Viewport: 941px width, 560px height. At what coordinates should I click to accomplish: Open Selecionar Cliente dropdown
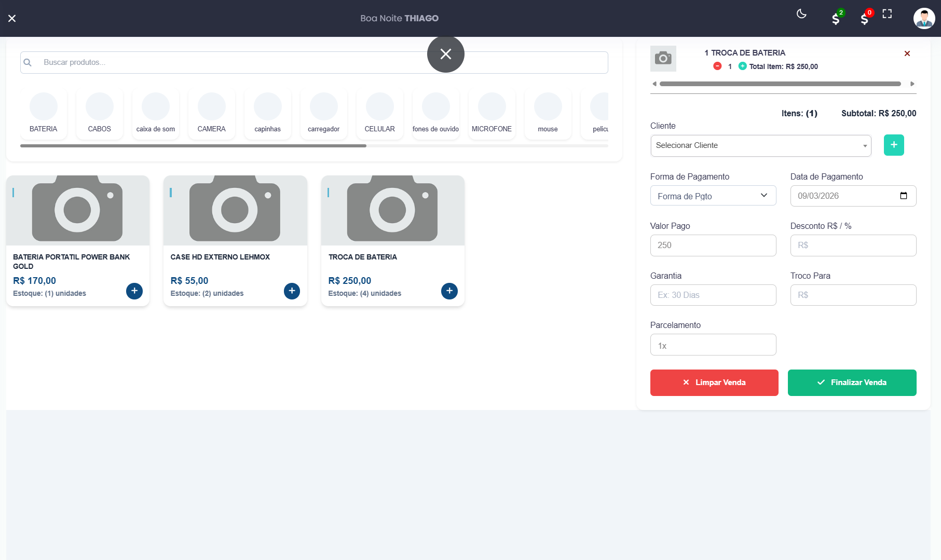(760, 146)
